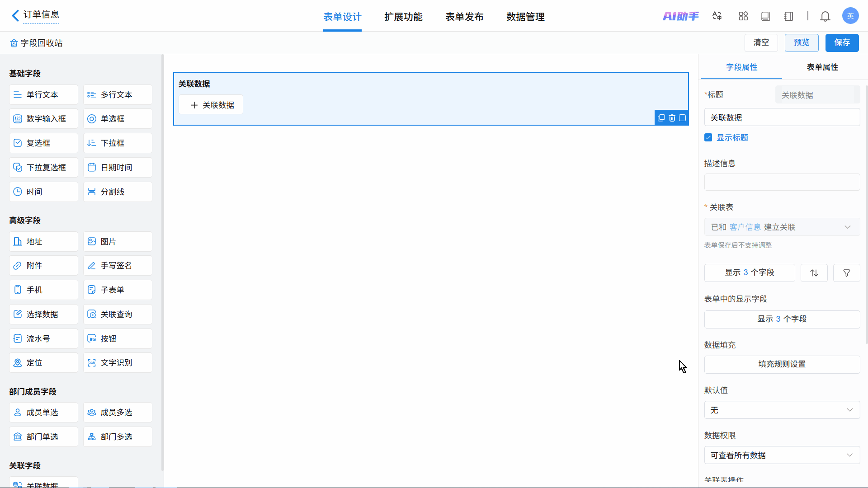The image size is (868, 488).
Task: Click the 填充规则设置 button
Action: 782,364
